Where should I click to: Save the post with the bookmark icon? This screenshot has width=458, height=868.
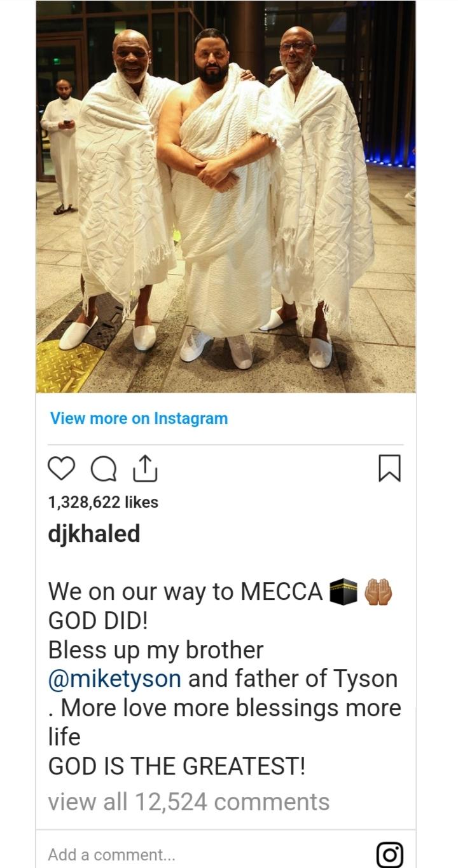[x=390, y=468]
